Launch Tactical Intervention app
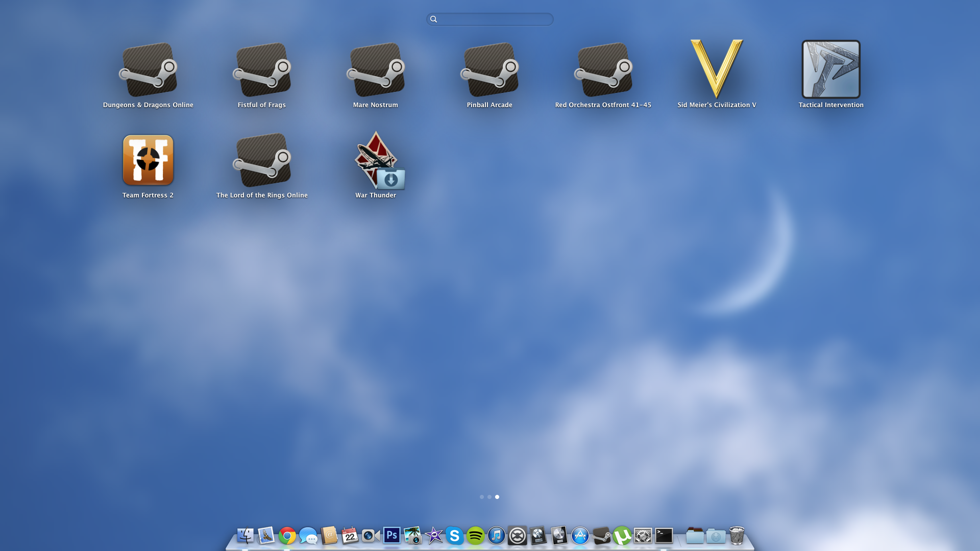 831,69
